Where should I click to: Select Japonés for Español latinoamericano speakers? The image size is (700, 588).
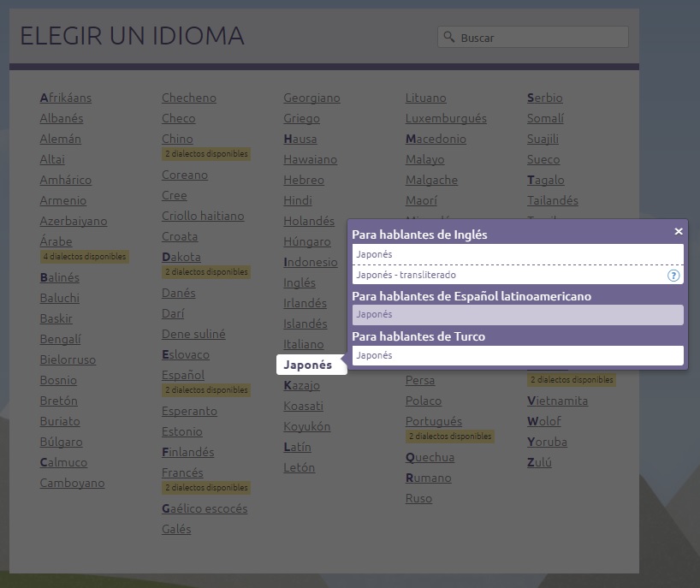coord(517,315)
